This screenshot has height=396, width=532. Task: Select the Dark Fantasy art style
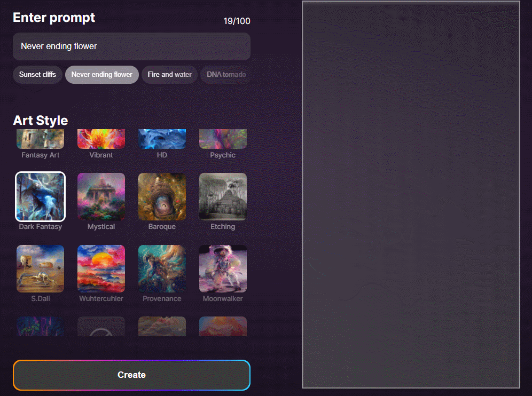[x=41, y=196]
